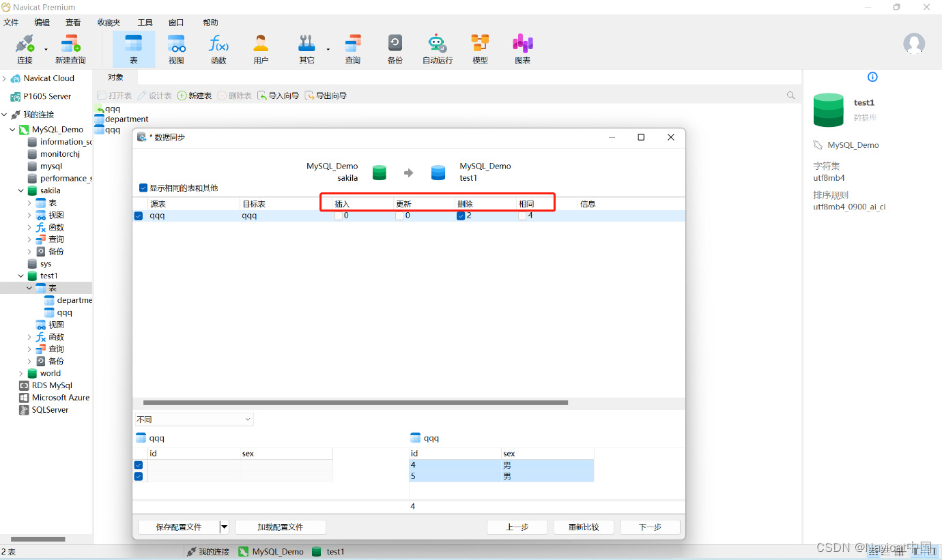Select row with id 4 in target grid
This screenshot has height=560, width=942.
pyautogui.click(x=502, y=465)
